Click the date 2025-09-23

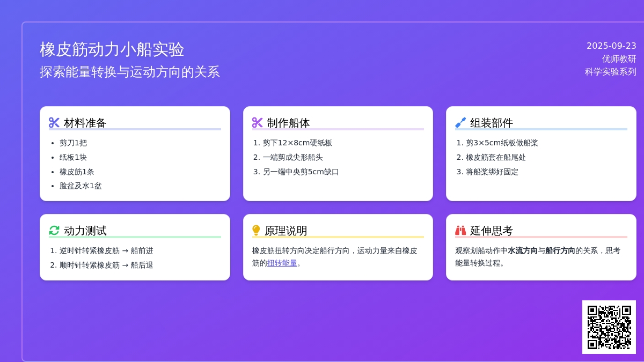(611, 46)
